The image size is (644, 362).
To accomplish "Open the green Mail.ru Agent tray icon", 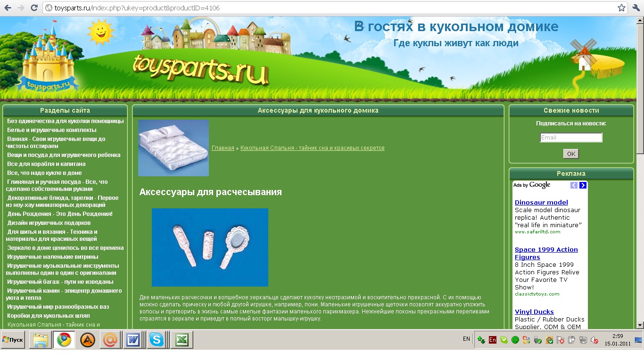I will [x=515, y=340].
